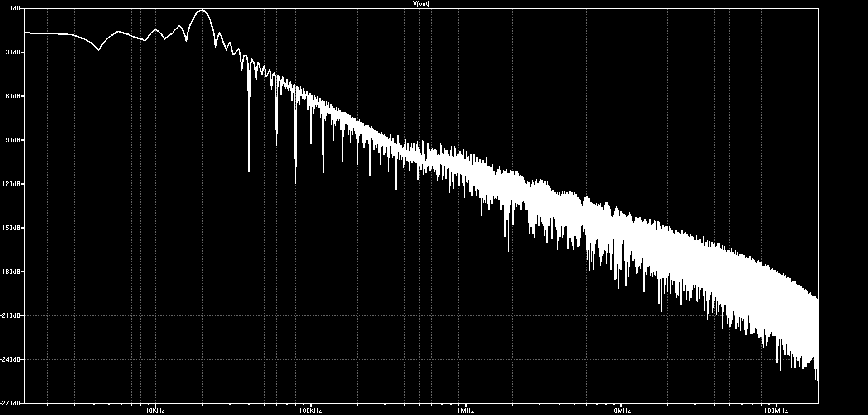Viewport: 868px width, 415px height.
Task: Click the -150dB axis label
Action: [x=11, y=228]
